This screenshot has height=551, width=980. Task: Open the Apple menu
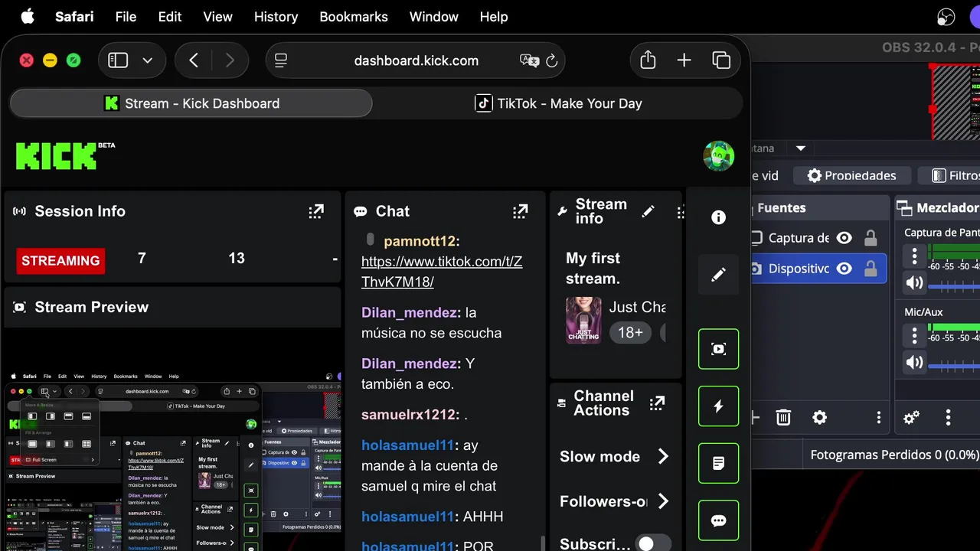pyautogui.click(x=27, y=17)
